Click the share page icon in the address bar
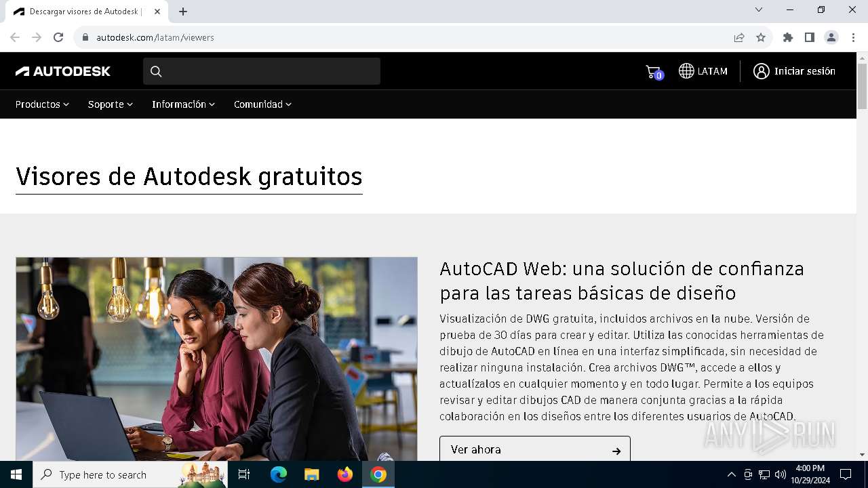Image resolution: width=868 pixels, height=488 pixels. 739,37
